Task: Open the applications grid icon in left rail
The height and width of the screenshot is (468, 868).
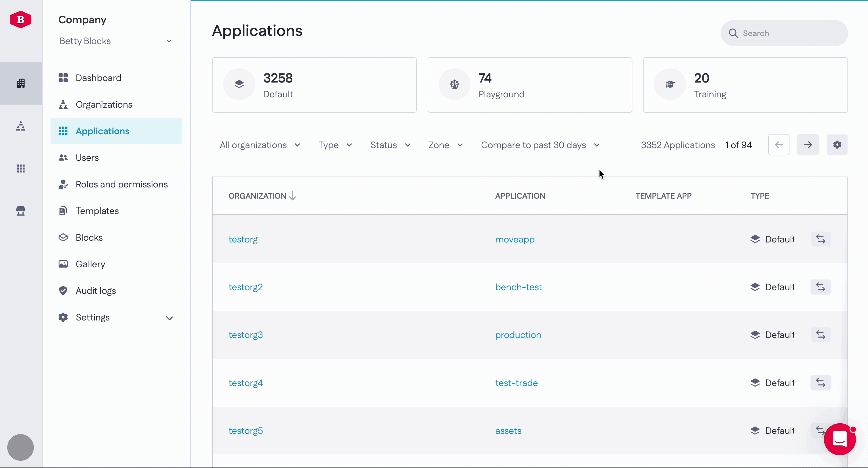Action: [21, 168]
